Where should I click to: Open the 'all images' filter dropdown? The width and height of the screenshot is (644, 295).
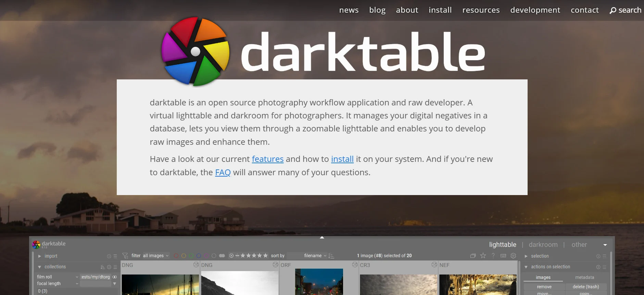click(x=156, y=256)
